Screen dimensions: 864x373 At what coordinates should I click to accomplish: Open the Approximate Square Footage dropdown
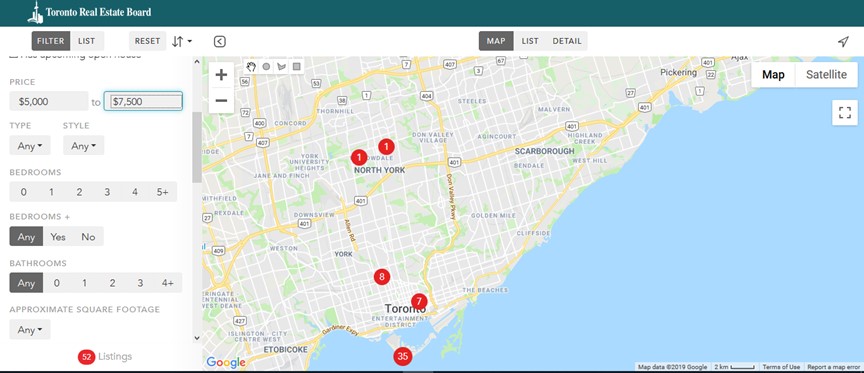pyautogui.click(x=30, y=329)
